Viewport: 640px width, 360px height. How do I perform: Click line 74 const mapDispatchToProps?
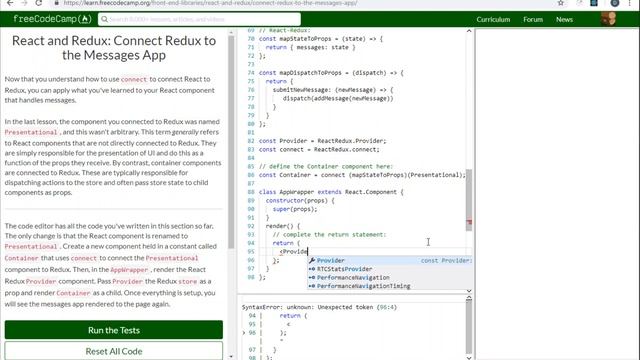[x=331, y=73]
